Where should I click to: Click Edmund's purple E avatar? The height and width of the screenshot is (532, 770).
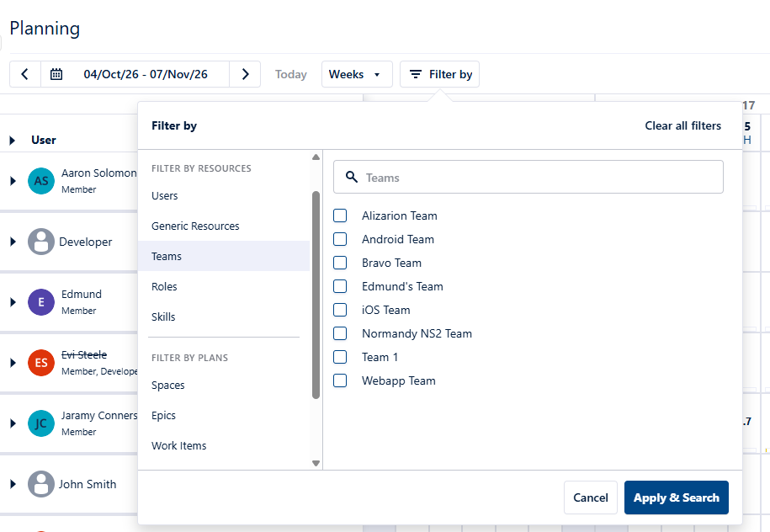tap(41, 302)
